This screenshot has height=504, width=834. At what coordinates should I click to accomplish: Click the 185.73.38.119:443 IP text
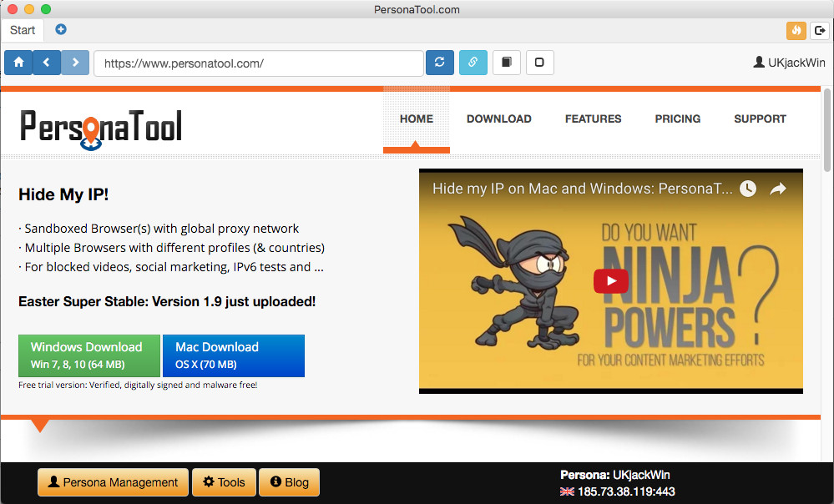(x=626, y=491)
